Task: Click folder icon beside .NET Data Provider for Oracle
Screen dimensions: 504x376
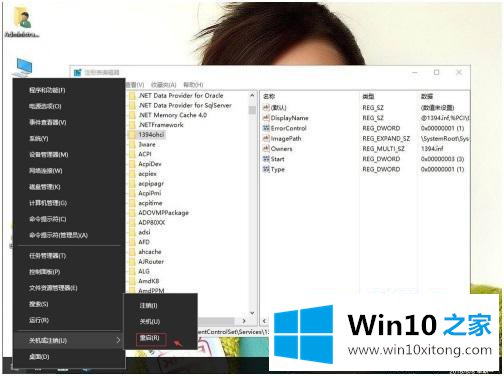Action: (133, 96)
